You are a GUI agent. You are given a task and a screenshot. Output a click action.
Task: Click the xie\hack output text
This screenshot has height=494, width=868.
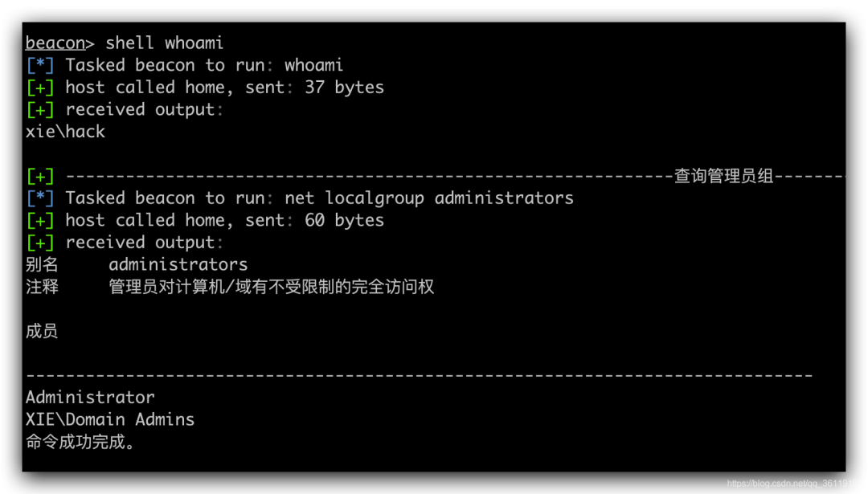pyautogui.click(x=65, y=132)
